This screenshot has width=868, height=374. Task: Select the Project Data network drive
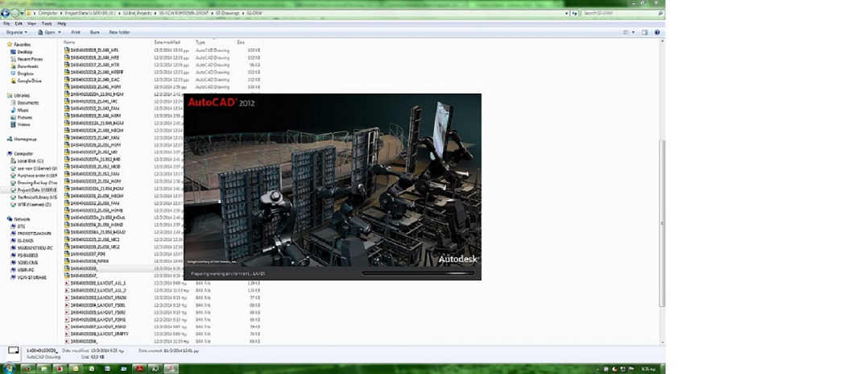(37, 189)
